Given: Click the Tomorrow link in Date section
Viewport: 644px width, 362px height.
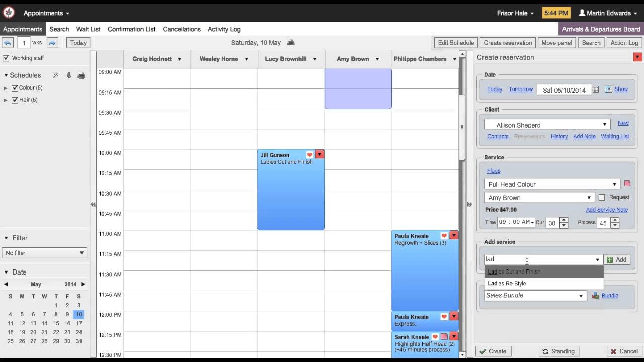Looking at the screenshot, I should pos(521,89).
